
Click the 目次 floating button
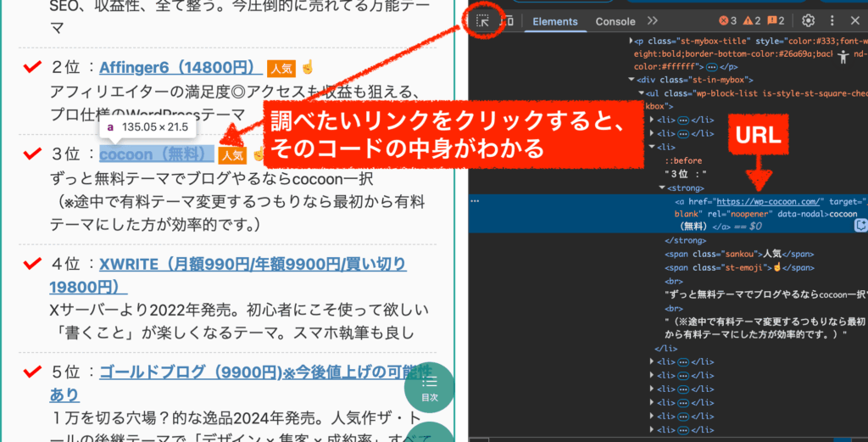click(430, 387)
